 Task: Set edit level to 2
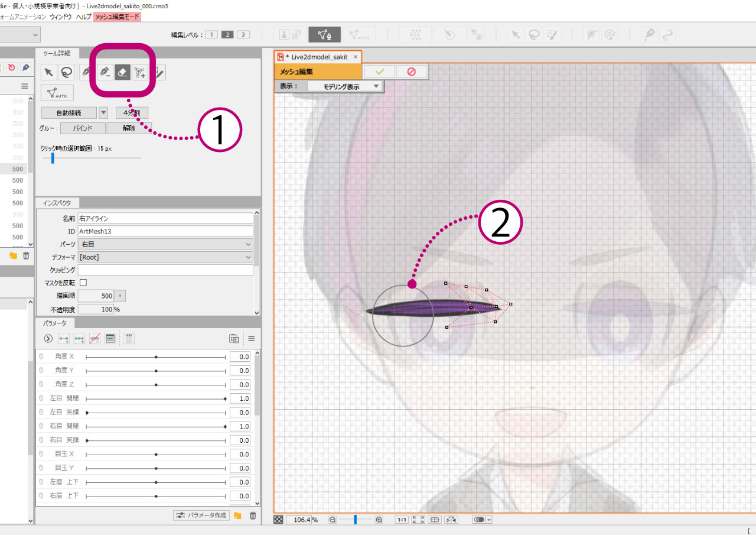(x=227, y=34)
